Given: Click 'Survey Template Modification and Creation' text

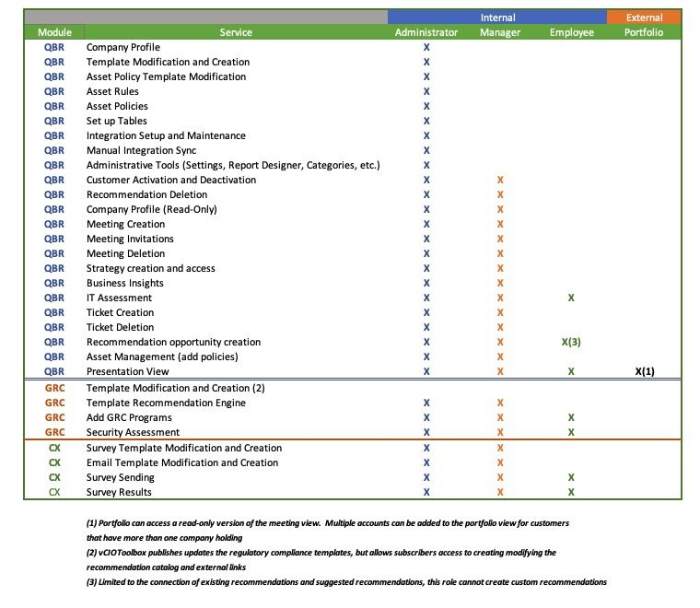Looking at the screenshot, I should (x=184, y=448).
